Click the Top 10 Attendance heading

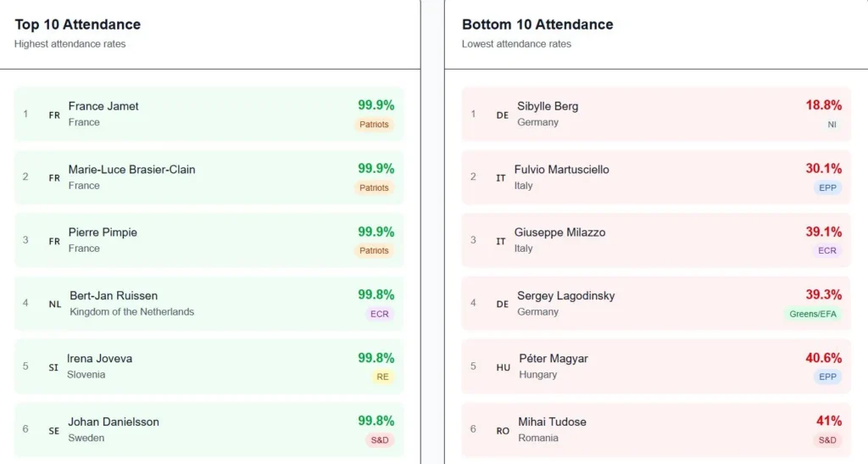[78, 25]
